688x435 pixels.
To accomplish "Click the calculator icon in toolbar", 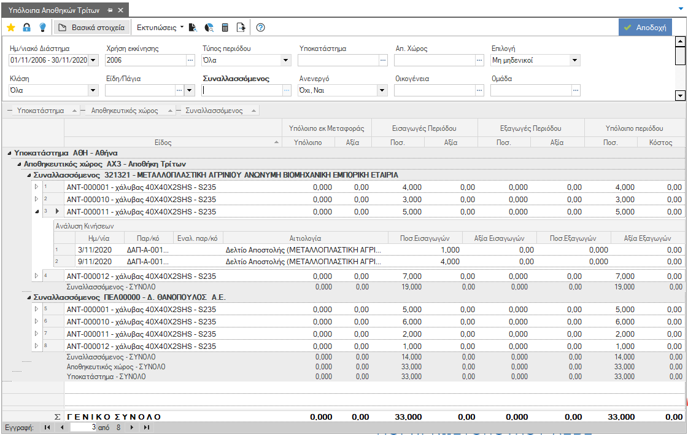I will [225, 28].
